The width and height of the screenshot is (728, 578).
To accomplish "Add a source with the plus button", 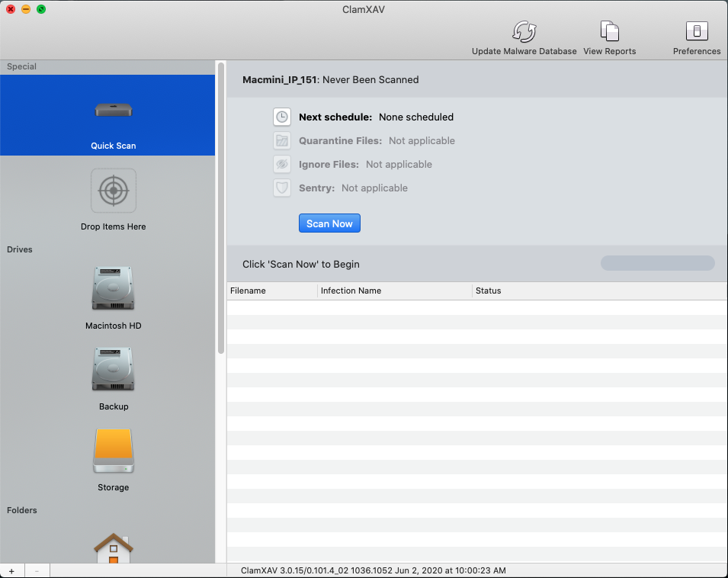I will (x=11, y=571).
